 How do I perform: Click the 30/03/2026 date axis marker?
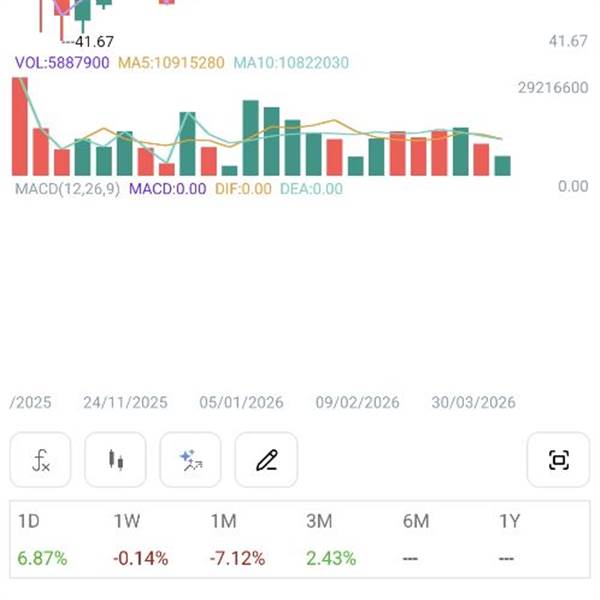tap(473, 403)
